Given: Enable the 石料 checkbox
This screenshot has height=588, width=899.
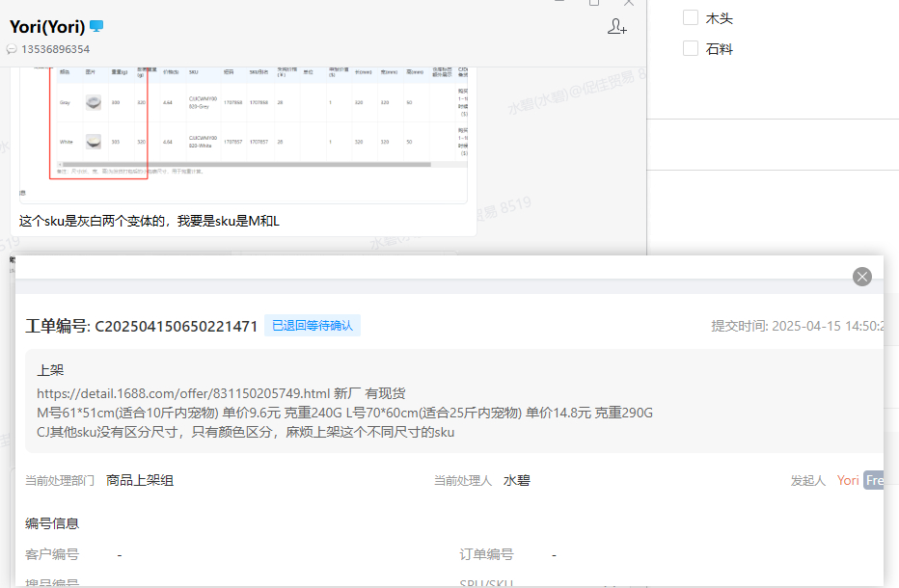Looking at the screenshot, I should 690,48.
